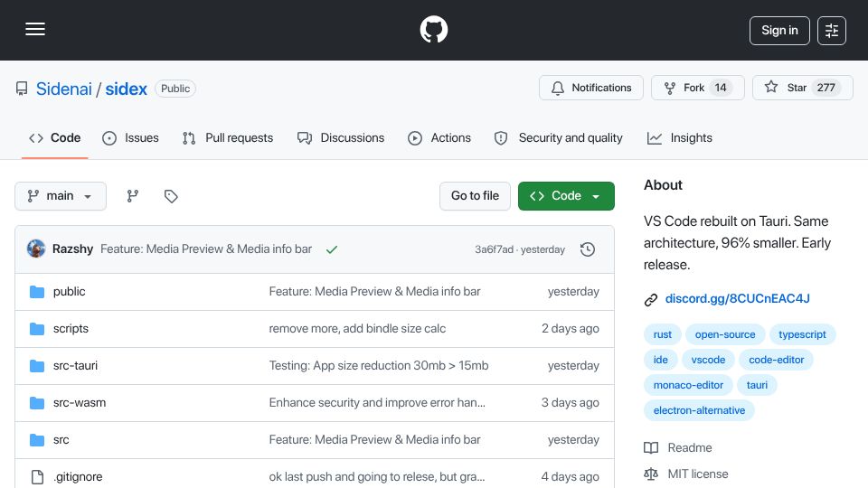Open the .gitignore file
The width and height of the screenshot is (868, 488).
78,477
